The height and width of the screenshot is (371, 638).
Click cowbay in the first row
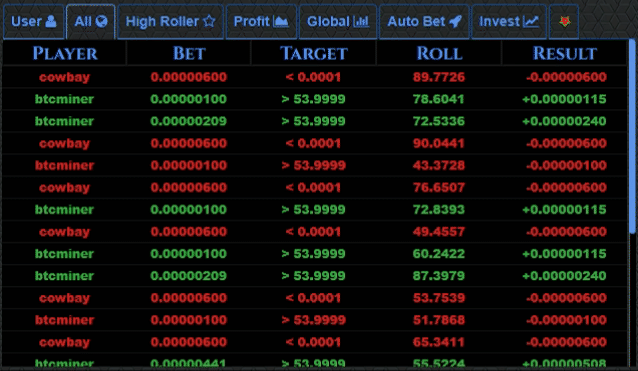pos(64,77)
